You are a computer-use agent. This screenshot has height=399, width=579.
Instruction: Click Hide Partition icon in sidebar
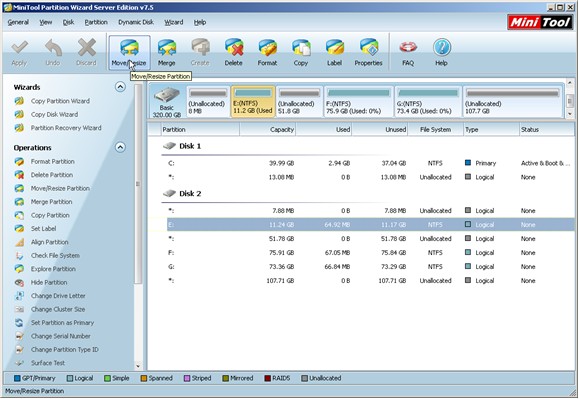coord(19,282)
